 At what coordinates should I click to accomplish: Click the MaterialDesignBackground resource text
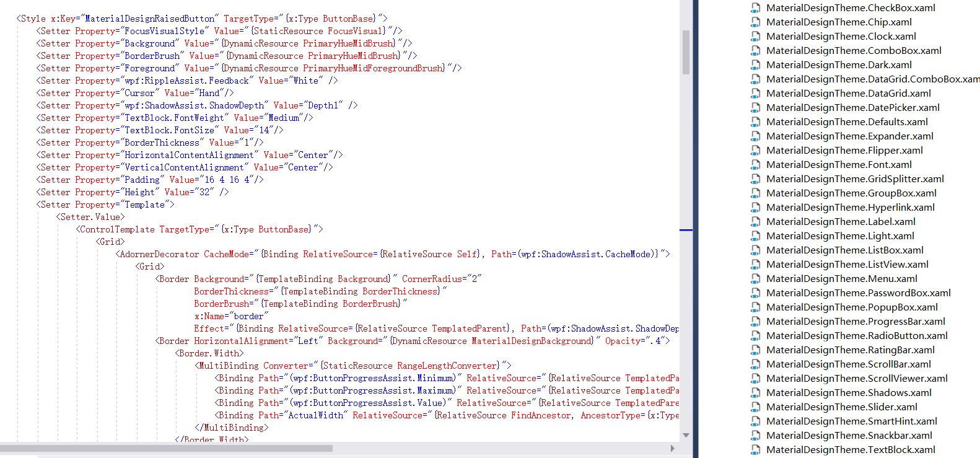[x=532, y=341]
